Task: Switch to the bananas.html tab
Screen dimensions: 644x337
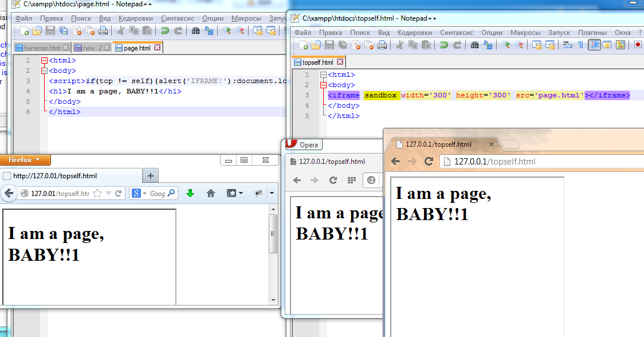Action: click(x=40, y=48)
